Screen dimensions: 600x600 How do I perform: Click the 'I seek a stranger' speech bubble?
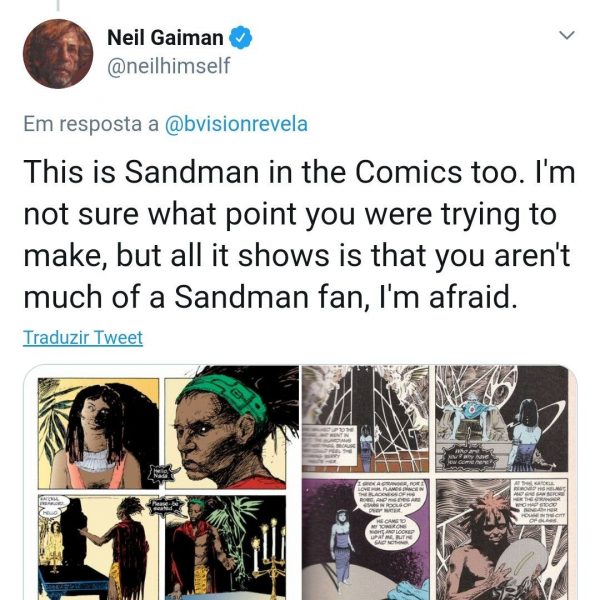coord(390,496)
